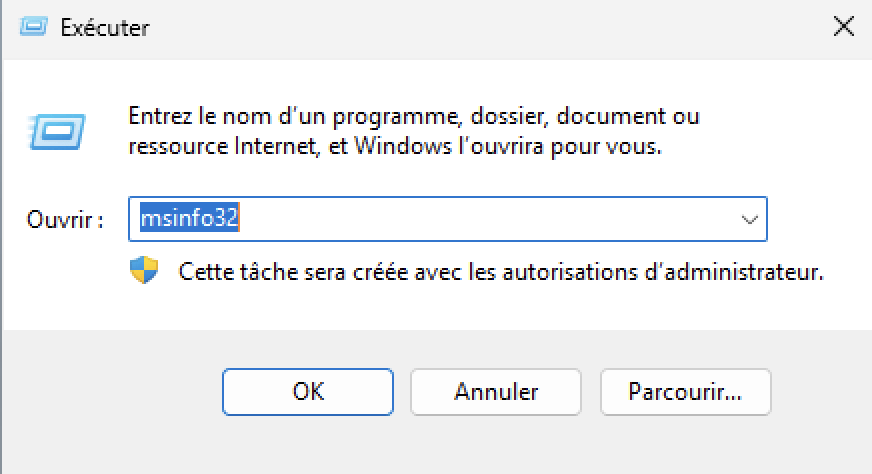Click the word "document" in the description
This screenshot has width=872, height=474.
pyautogui.click(x=611, y=116)
